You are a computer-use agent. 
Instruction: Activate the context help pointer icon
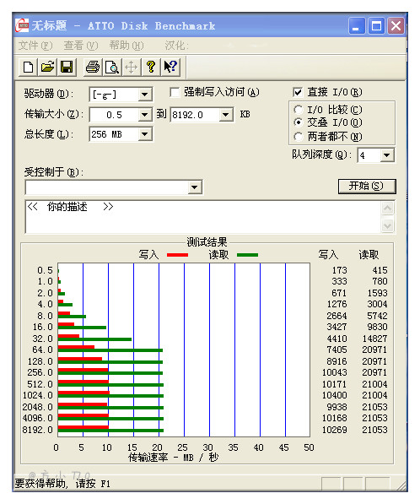pos(170,68)
